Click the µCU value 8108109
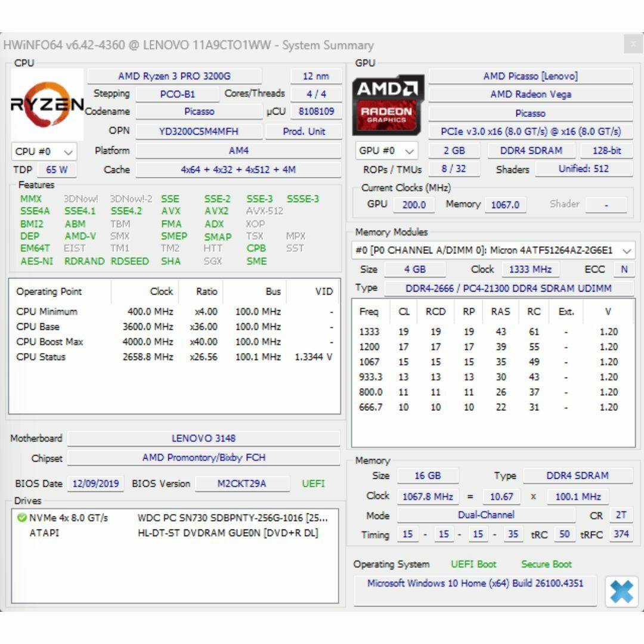Viewport: 644px width, 644px height. pos(316,112)
